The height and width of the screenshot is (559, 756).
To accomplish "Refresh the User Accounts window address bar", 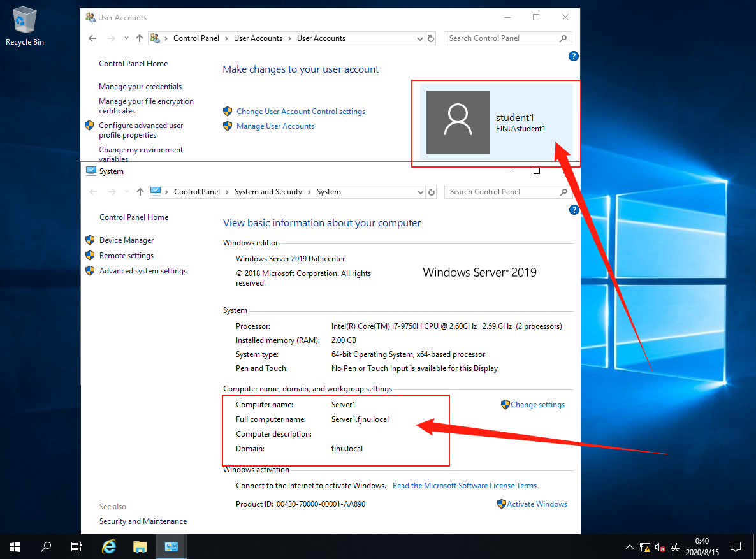I will pos(431,38).
